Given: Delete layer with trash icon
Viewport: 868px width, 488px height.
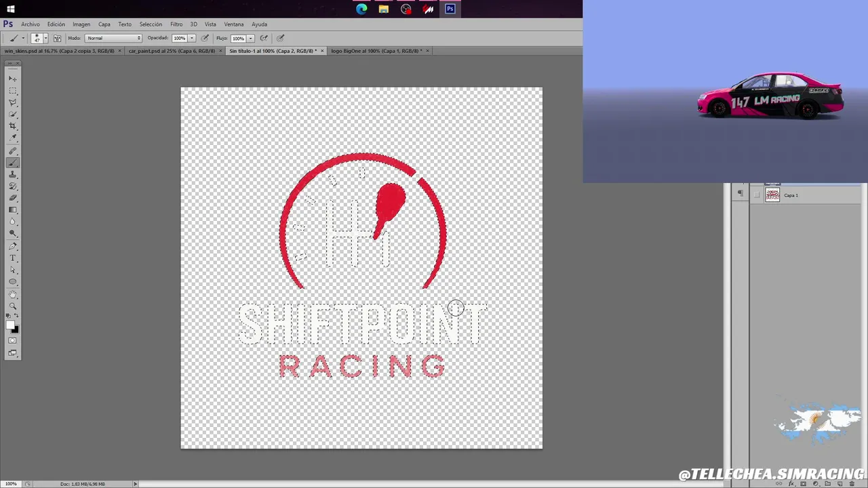Looking at the screenshot, I should (852, 484).
